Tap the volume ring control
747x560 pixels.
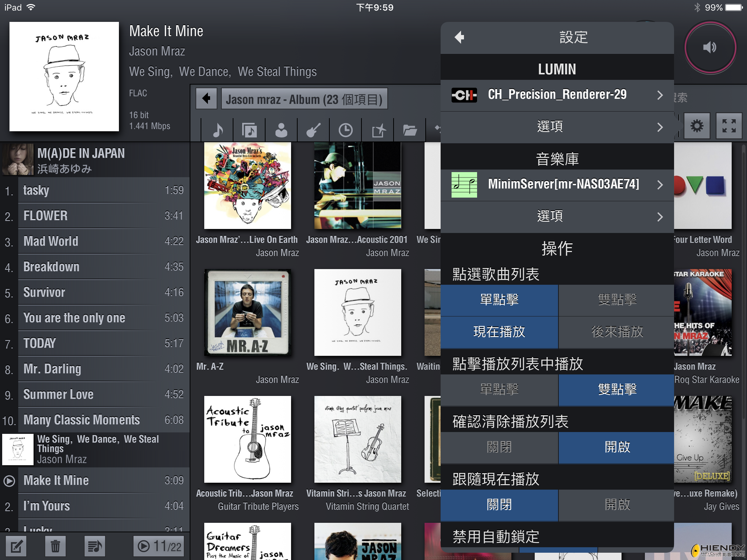(x=710, y=47)
